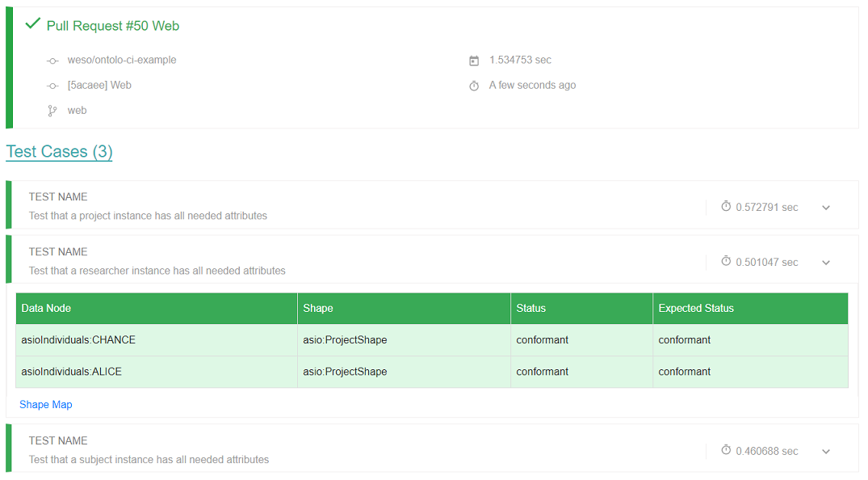The image size is (868, 480).
Task: Click the green checkmark beside Pull Request #50
Action: click(x=32, y=23)
